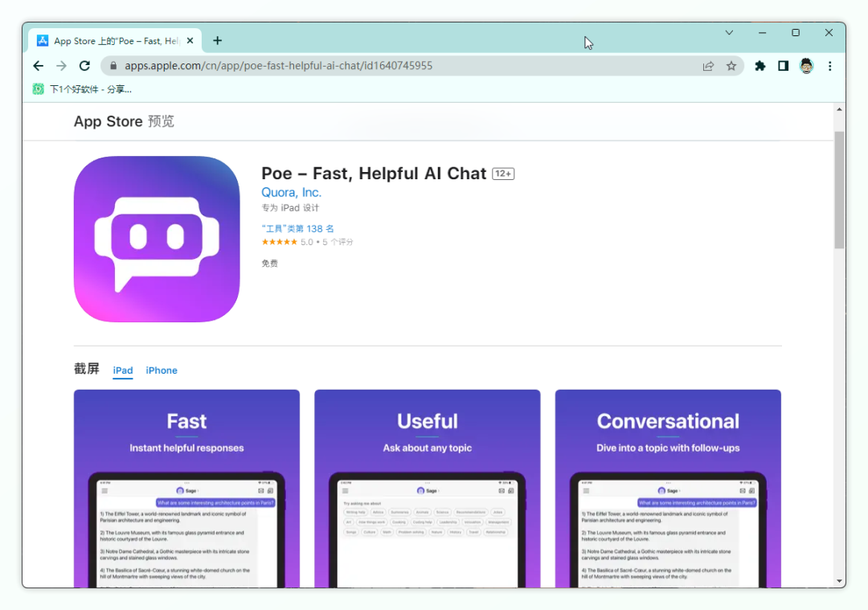
Task: Open a new tab with plus
Action: 217,40
